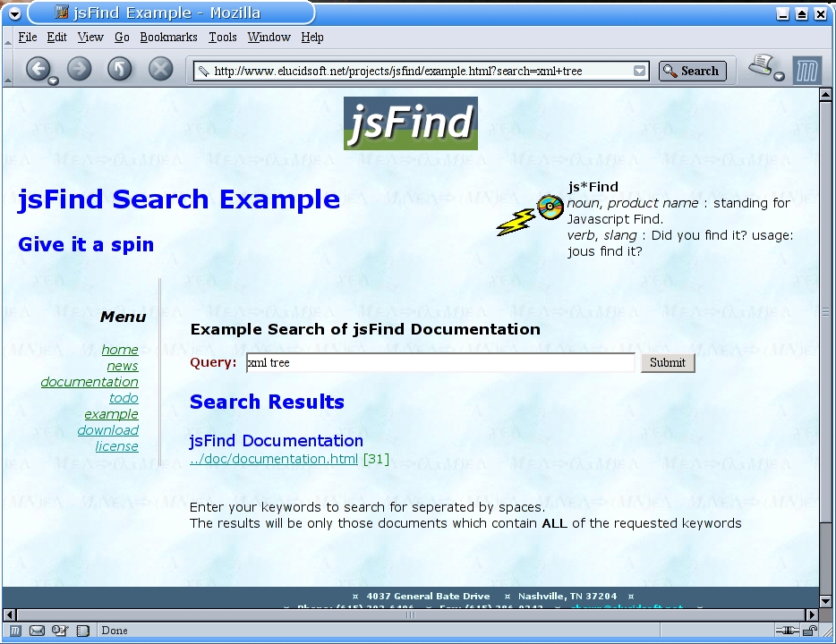Click the Print icon in the toolbar
The image size is (836, 644).
[x=760, y=66]
